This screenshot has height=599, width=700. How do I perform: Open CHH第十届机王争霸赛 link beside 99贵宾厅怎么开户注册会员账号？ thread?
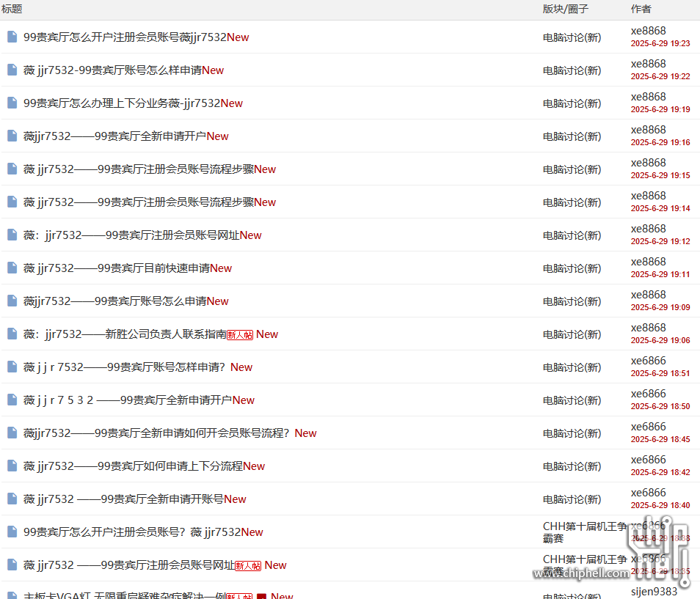(585, 532)
